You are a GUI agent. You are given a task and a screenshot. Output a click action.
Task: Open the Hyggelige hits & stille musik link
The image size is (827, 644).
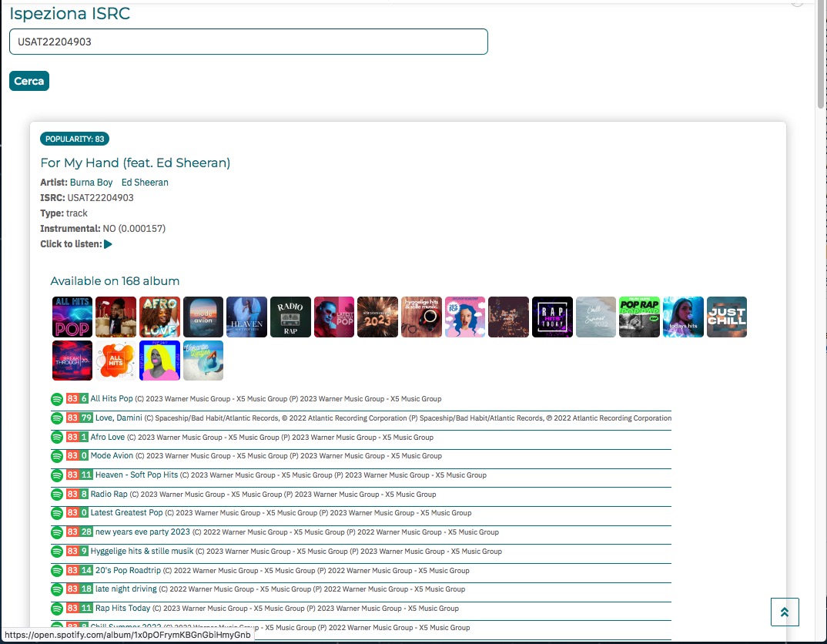point(142,551)
